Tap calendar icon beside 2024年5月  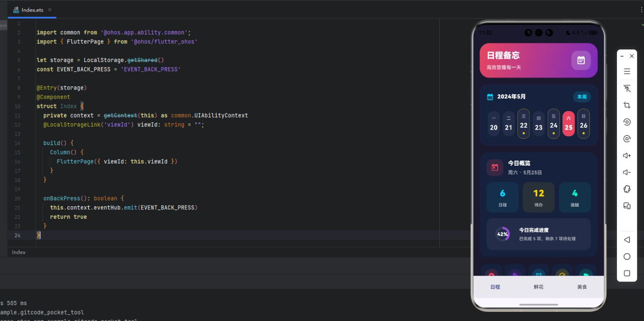point(490,97)
